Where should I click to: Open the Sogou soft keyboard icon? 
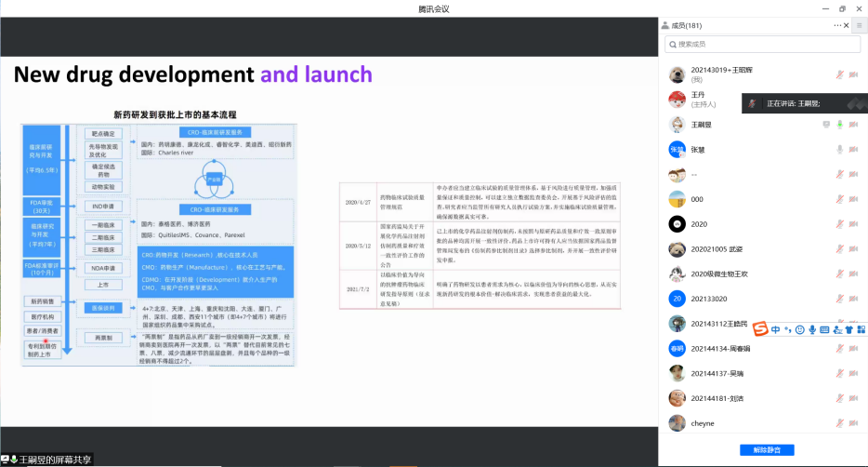pyautogui.click(x=824, y=329)
